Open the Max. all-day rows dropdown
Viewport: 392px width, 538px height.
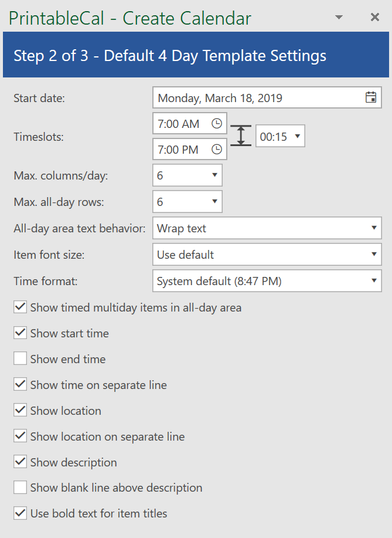187,202
